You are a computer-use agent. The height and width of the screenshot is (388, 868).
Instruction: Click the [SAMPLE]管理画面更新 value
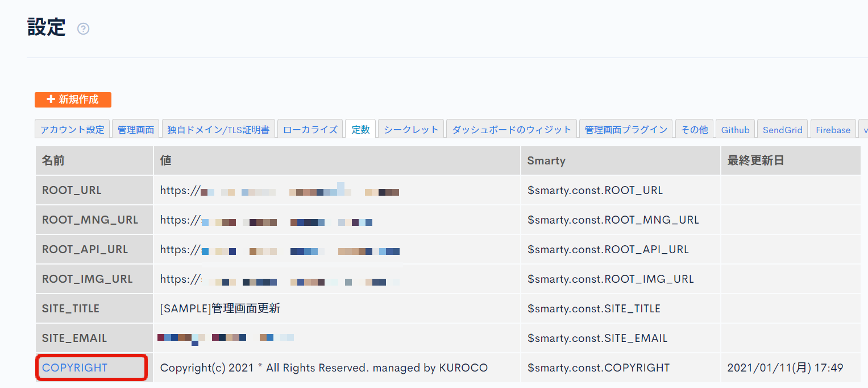tap(220, 308)
